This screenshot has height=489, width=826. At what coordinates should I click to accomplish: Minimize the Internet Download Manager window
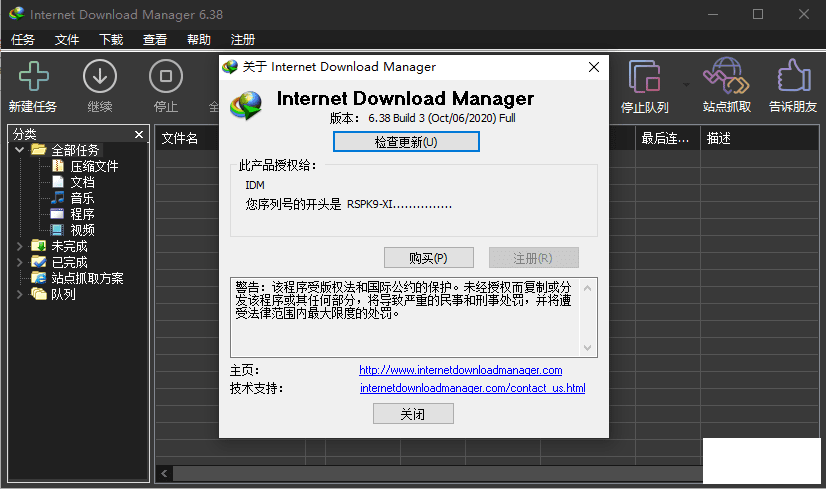point(713,14)
